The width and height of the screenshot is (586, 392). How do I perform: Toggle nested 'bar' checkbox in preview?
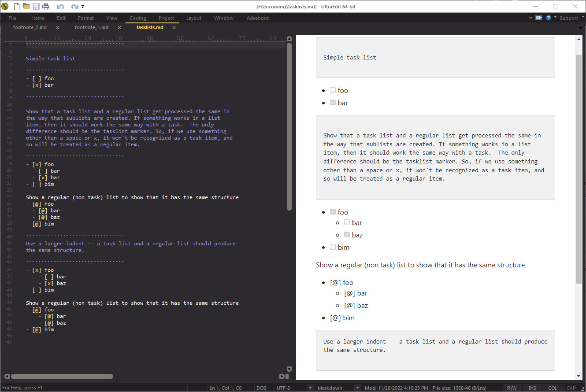[x=347, y=222]
